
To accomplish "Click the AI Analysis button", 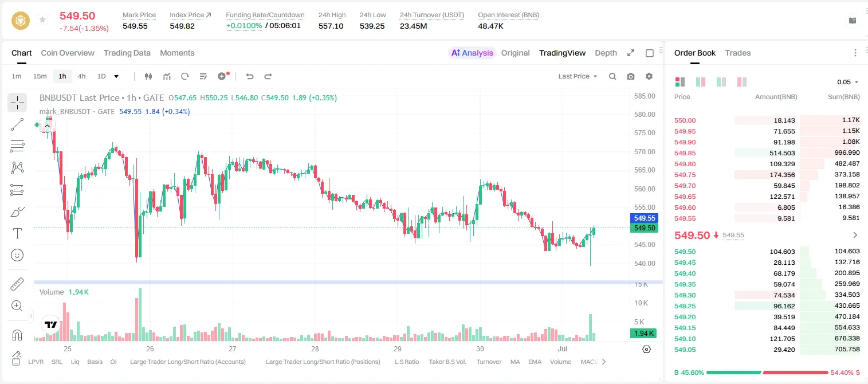I will click(472, 53).
